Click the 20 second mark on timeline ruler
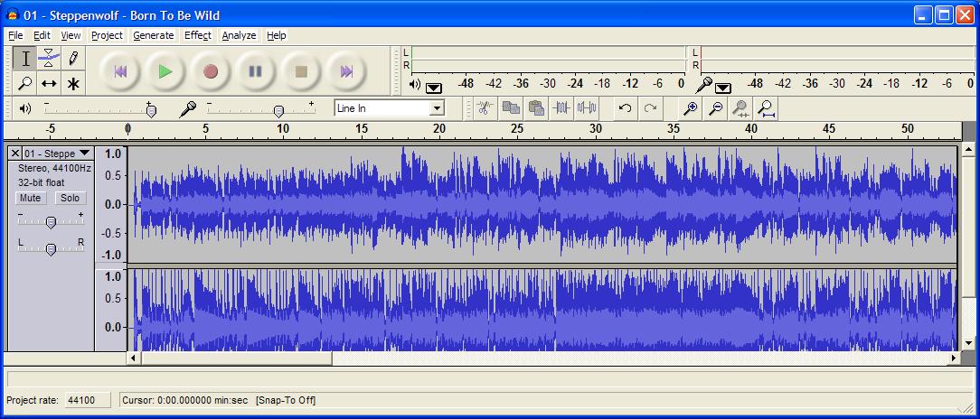980x419 pixels. pyautogui.click(x=439, y=129)
